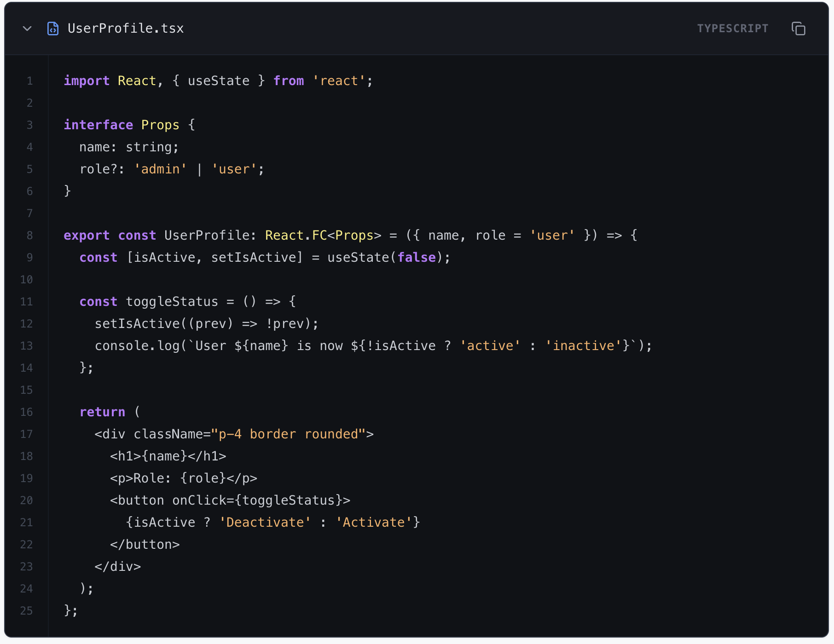
Task: Click line number 1 in the gutter
Action: (x=29, y=81)
